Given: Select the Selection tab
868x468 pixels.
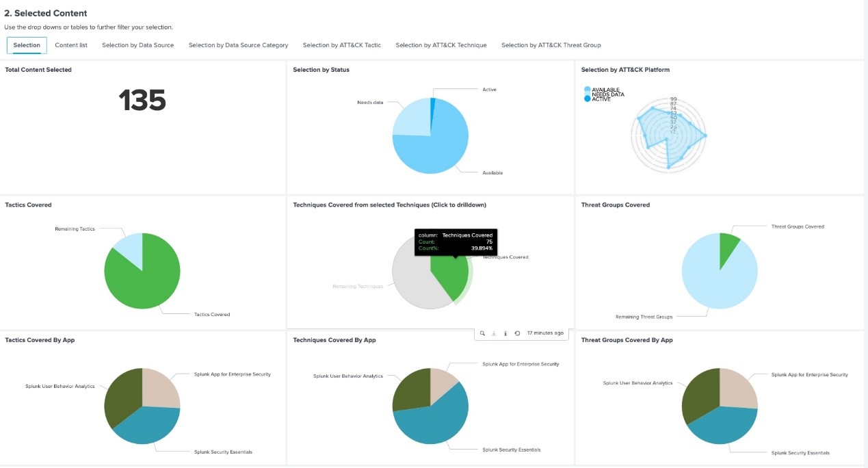Looking at the screenshot, I should (x=27, y=45).
